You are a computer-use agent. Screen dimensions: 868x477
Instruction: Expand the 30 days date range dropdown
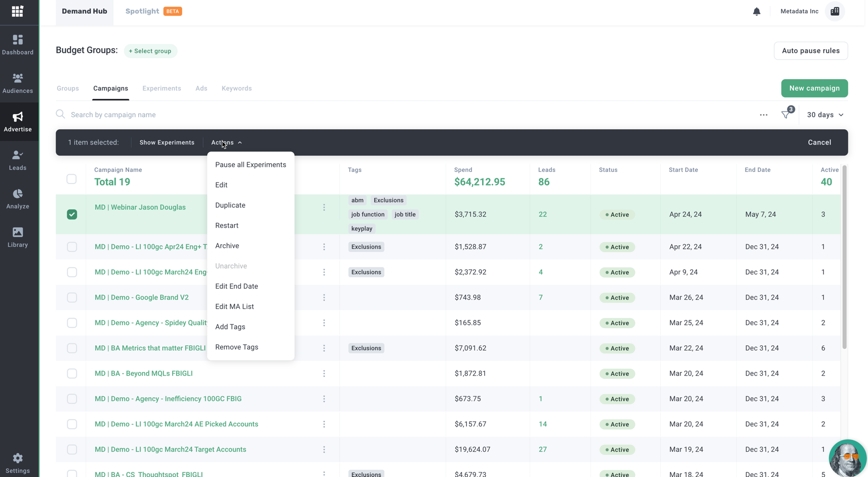pyautogui.click(x=825, y=115)
